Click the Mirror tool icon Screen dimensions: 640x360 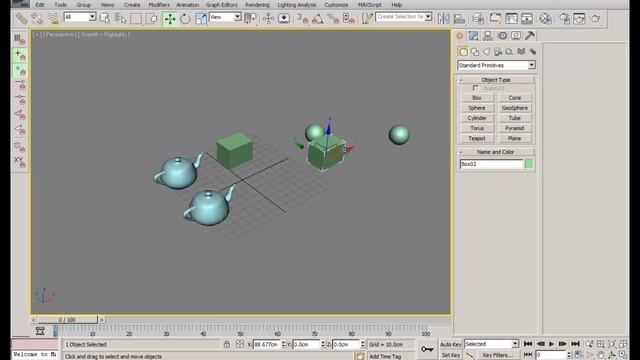click(x=443, y=18)
